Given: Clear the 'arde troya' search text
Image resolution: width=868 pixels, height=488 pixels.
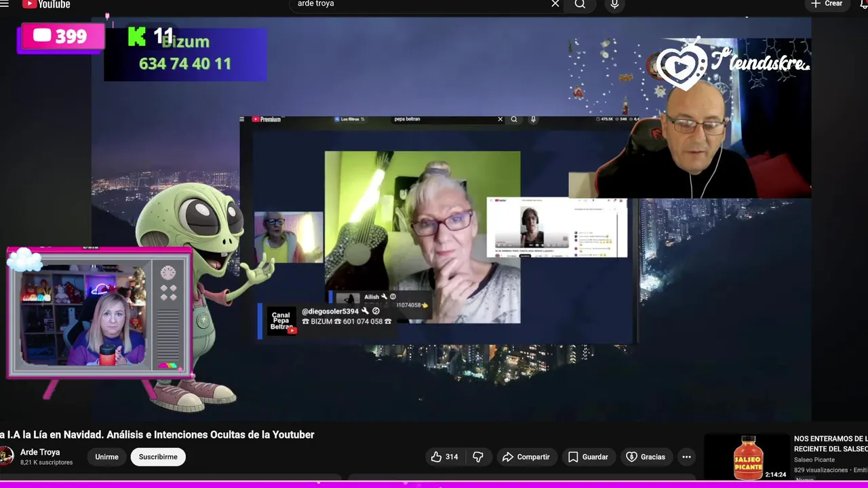Looking at the screenshot, I should [555, 4].
